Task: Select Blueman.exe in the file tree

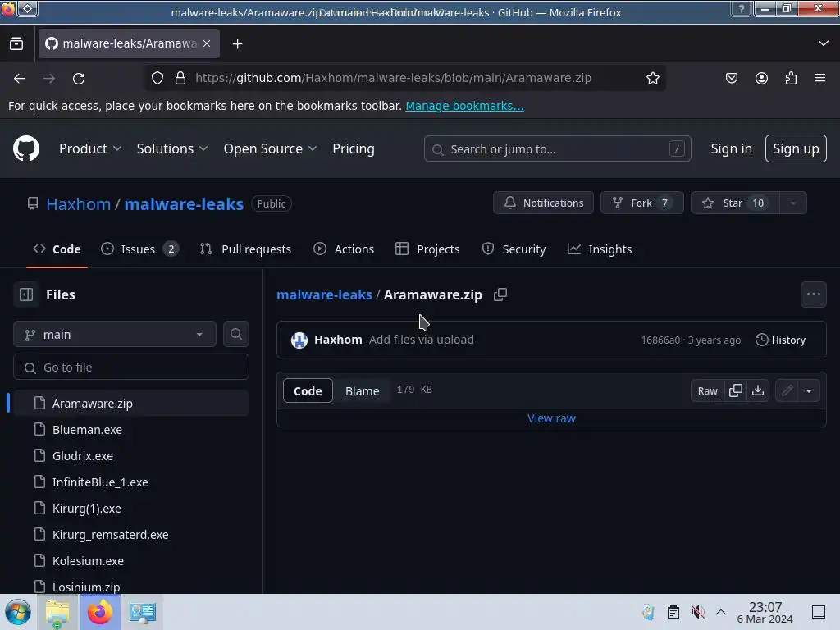Action: point(130,430)
